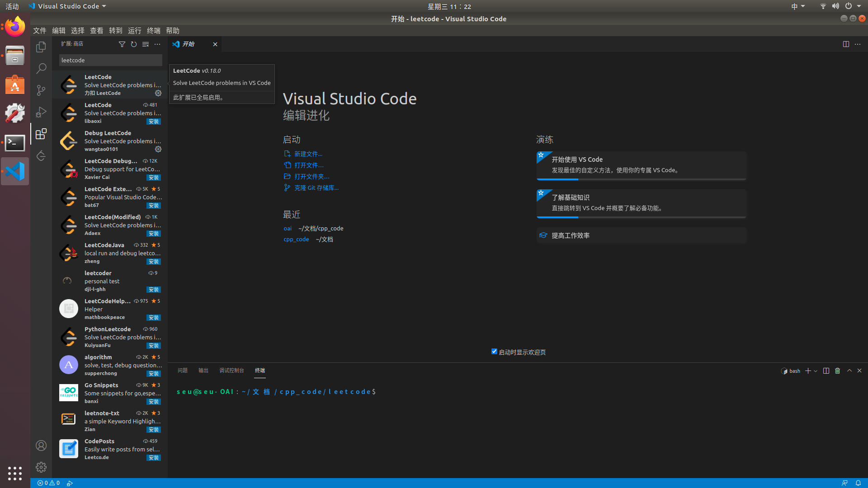Click the filter extensions funnel icon
This screenshot has height=488, width=868.
tap(122, 44)
